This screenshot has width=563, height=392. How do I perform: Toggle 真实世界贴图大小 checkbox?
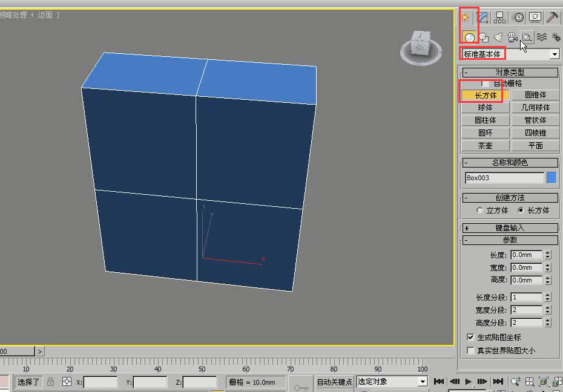pos(470,350)
